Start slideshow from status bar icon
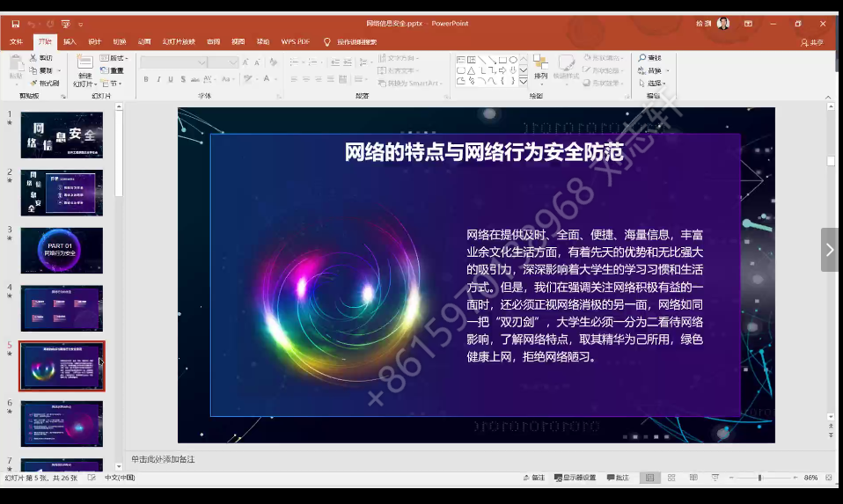843x504 pixels. pyautogui.click(x=716, y=478)
